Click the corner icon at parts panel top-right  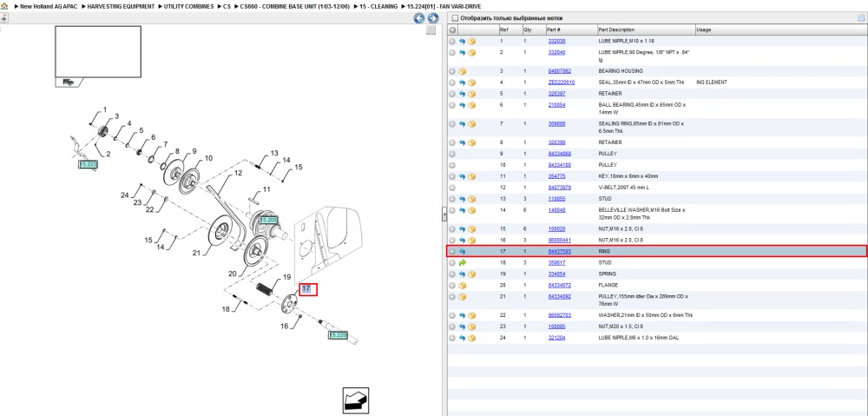point(861,18)
